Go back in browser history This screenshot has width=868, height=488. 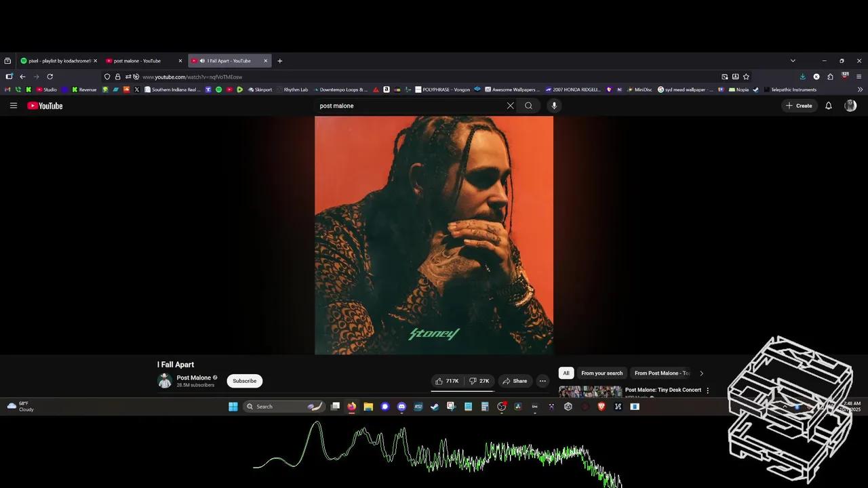tap(22, 77)
